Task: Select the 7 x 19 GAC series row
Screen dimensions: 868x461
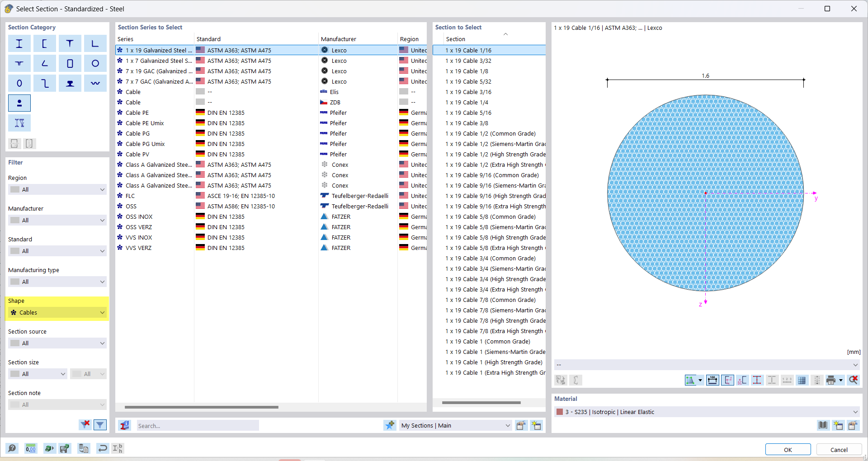Action: pos(271,71)
